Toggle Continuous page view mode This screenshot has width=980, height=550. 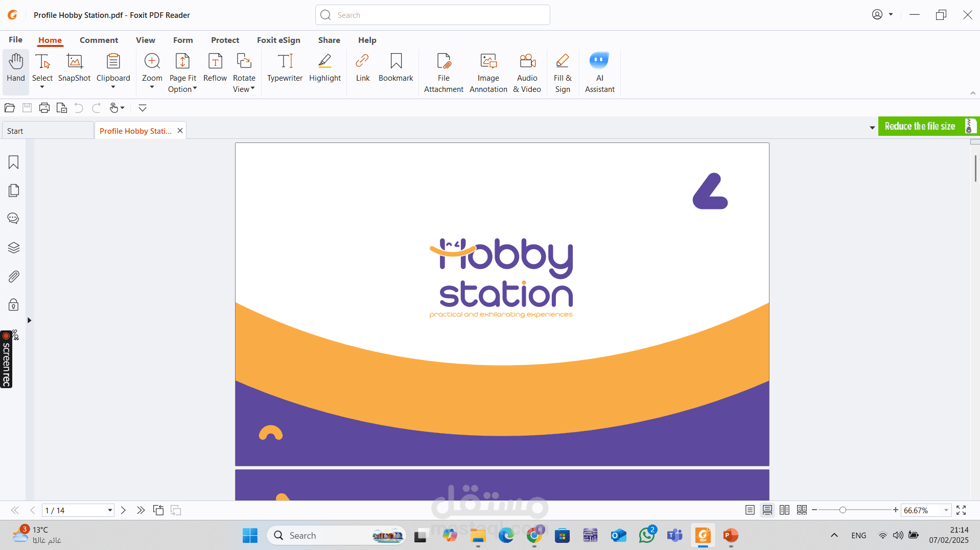pos(767,510)
